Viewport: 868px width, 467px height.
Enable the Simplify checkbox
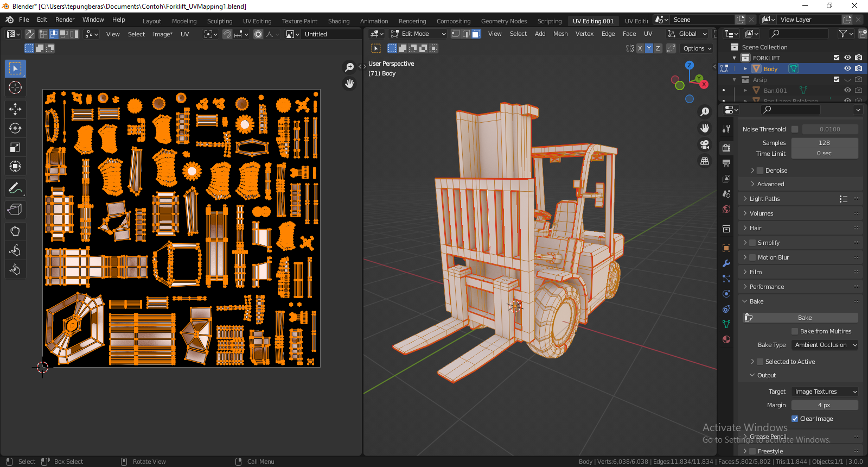pyautogui.click(x=752, y=243)
